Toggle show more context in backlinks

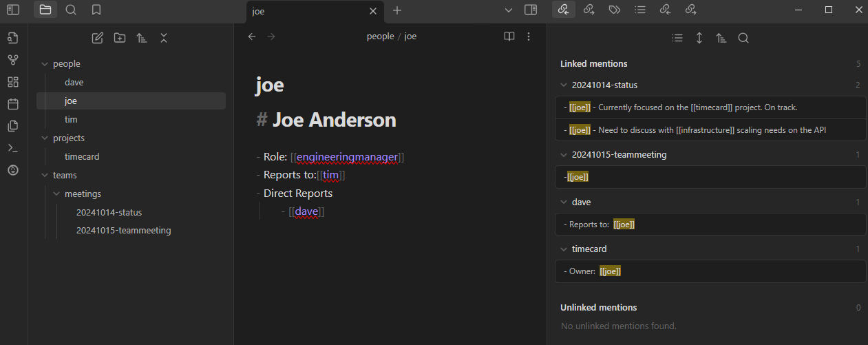[699, 39]
